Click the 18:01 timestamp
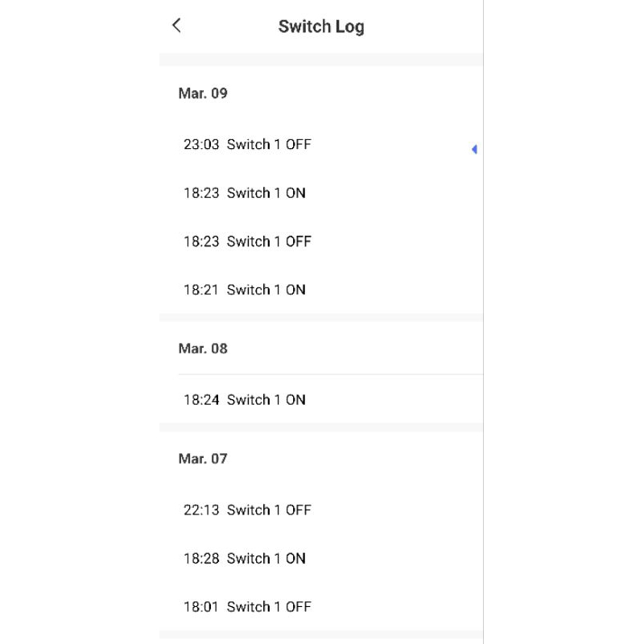Image resolution: width=644 pixels, height=644 pixels. [201, 607]
